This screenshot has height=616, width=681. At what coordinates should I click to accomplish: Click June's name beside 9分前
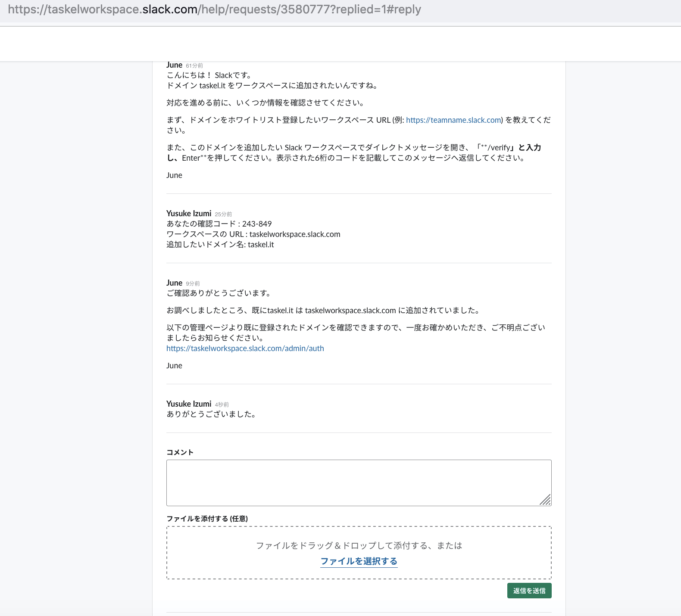174,283
